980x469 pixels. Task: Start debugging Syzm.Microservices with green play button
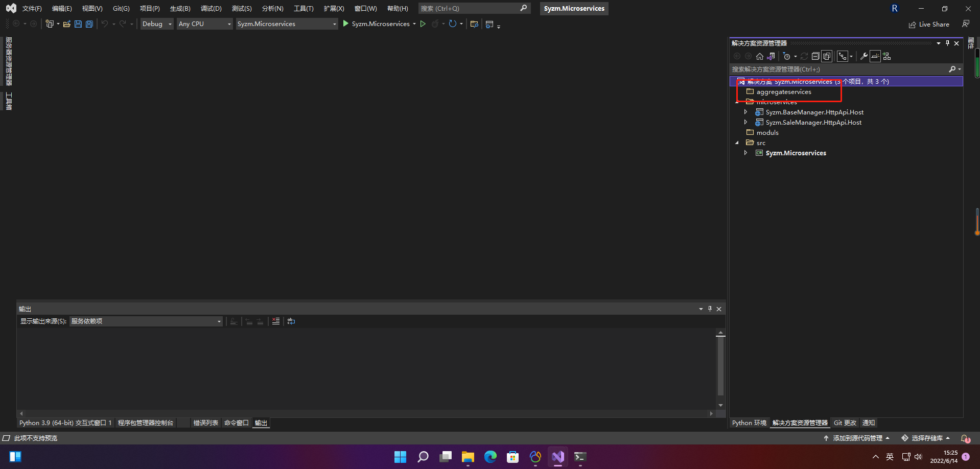[346, 24]
